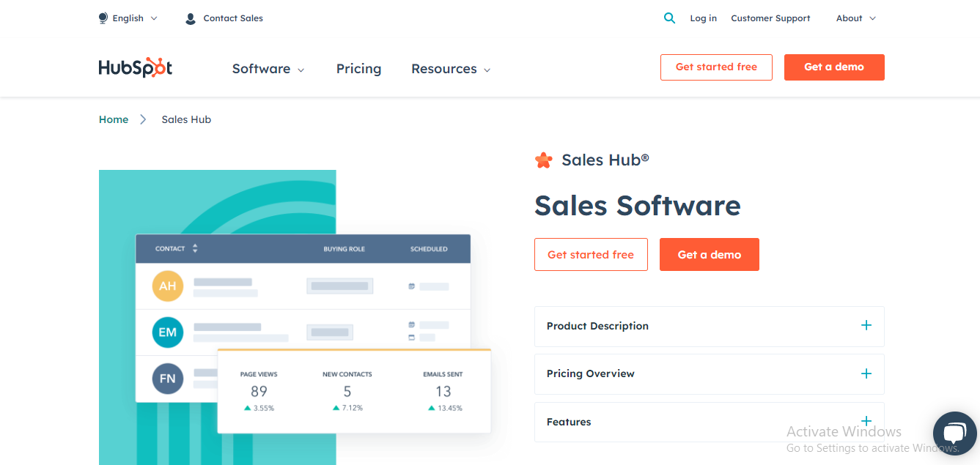980x465 pixels.
Task: Click Get started free below Sales Software
Action: (591, 255)
